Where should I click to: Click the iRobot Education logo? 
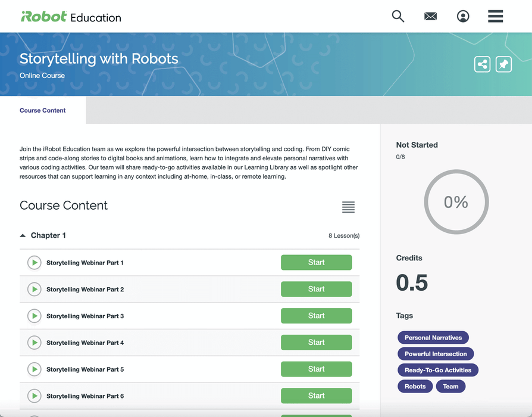point(71,17)
